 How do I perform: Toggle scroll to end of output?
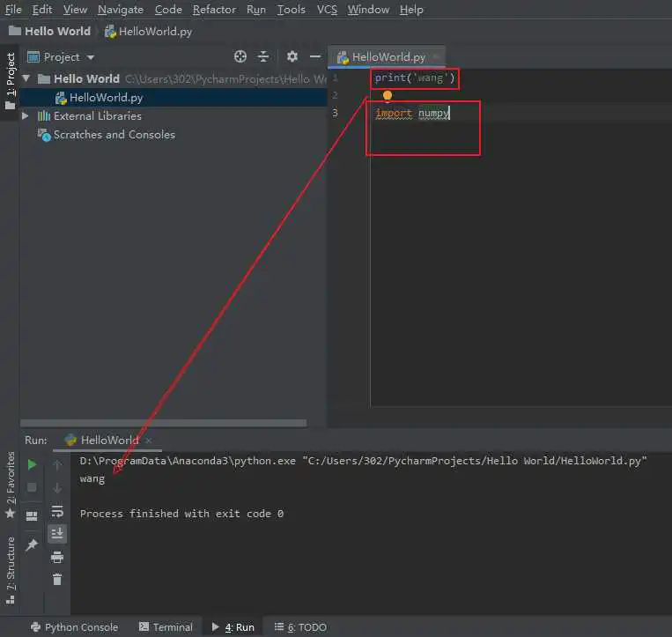(57, 534)
